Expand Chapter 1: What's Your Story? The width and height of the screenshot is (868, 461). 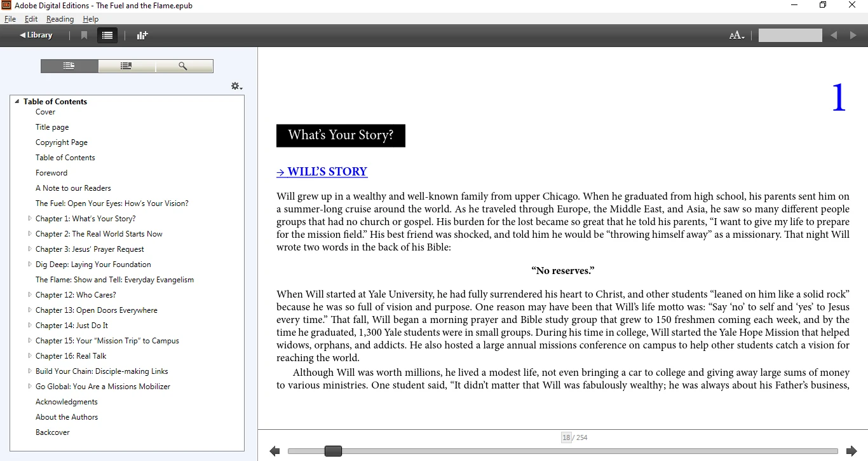pyautogui.click(x=30, y=219)
